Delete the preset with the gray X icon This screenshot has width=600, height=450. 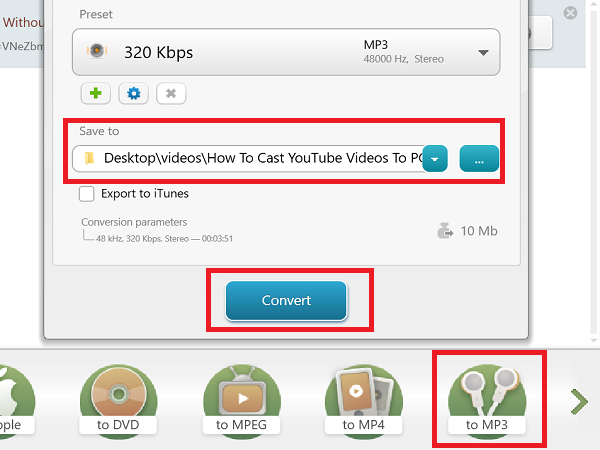[x=170, y=93]
